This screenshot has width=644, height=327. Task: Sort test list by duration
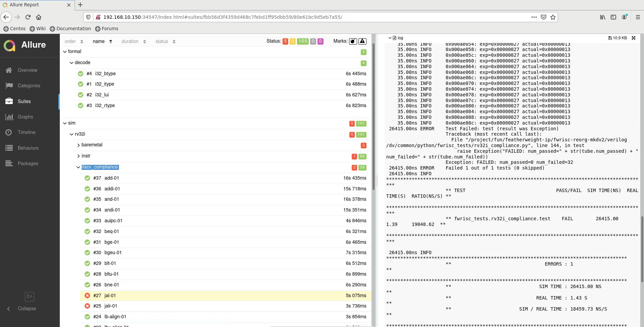(133, 41)
